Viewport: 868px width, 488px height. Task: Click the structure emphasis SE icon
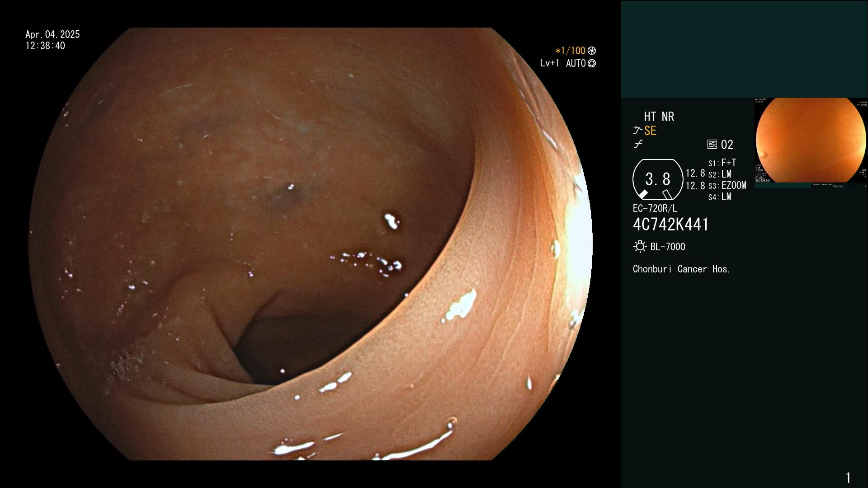(645, 131)
